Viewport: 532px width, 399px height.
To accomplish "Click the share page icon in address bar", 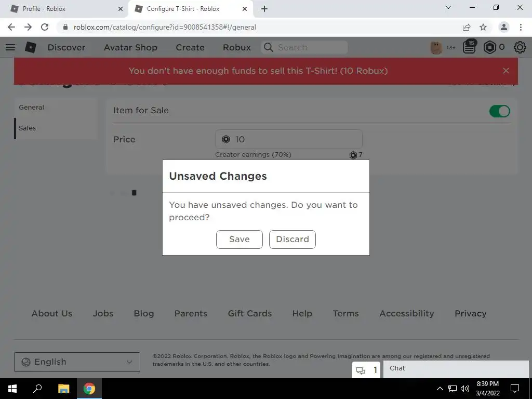I will pyautogui.click(x=467, y=27).
